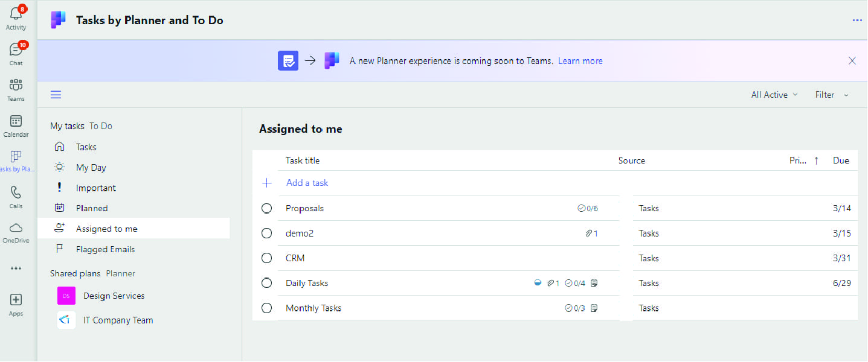Open the Apps plus icon

point(16,300)
